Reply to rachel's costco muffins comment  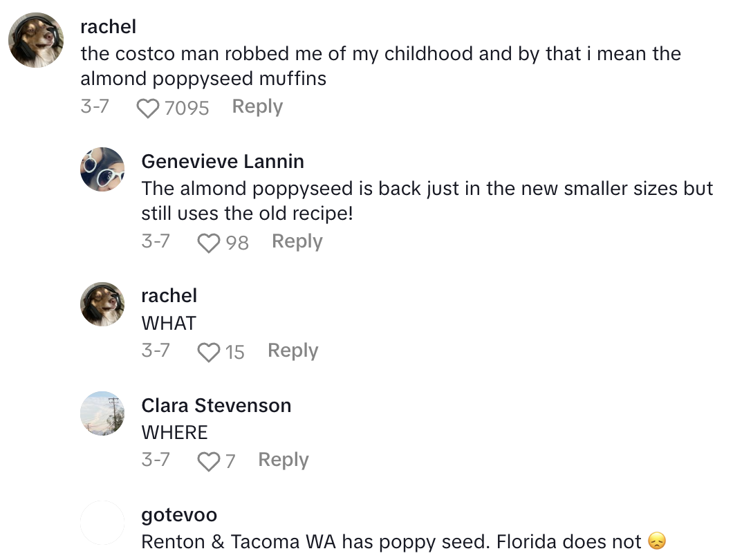[257, 107]
